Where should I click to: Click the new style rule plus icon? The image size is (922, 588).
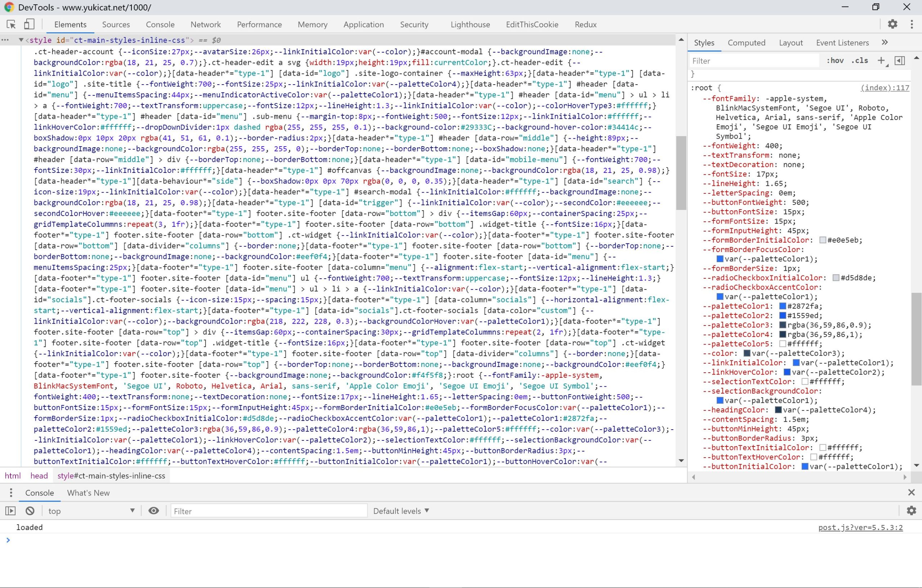881,60
